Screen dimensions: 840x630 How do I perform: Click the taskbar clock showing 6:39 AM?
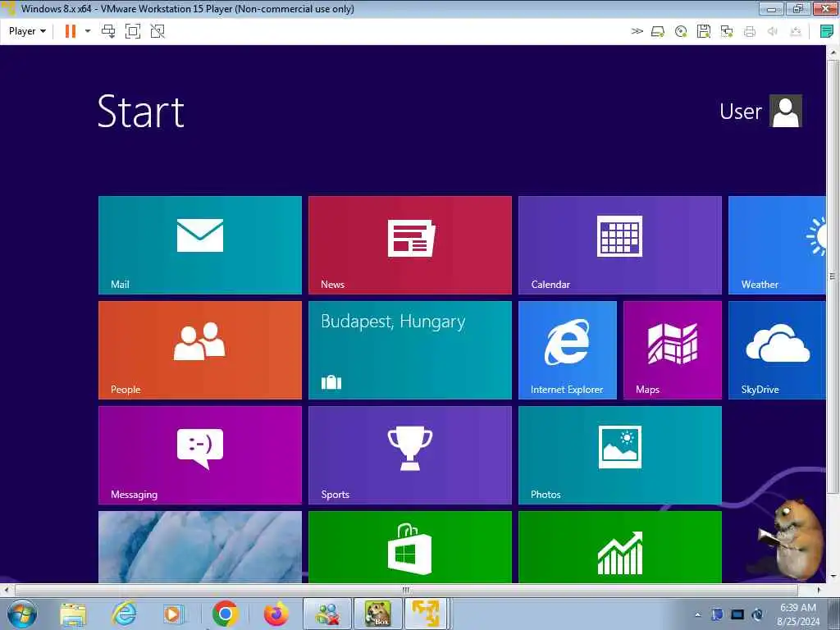[x=797, y=614]
